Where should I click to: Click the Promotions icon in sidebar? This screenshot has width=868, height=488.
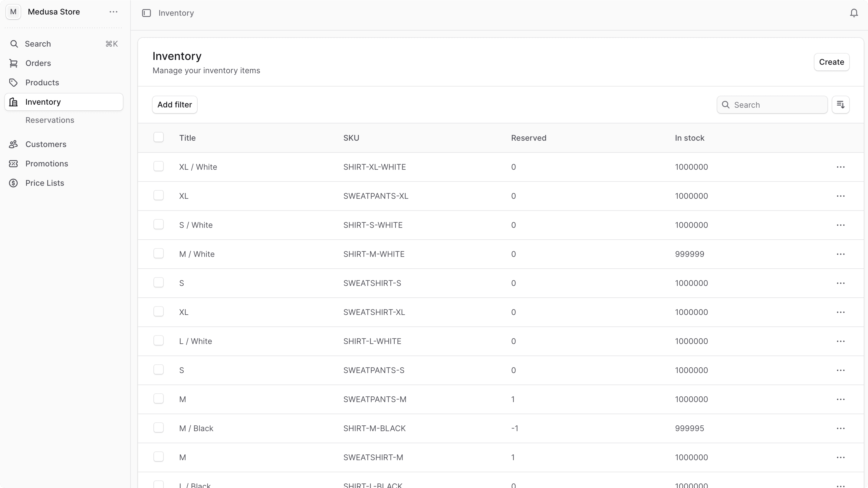14,164
